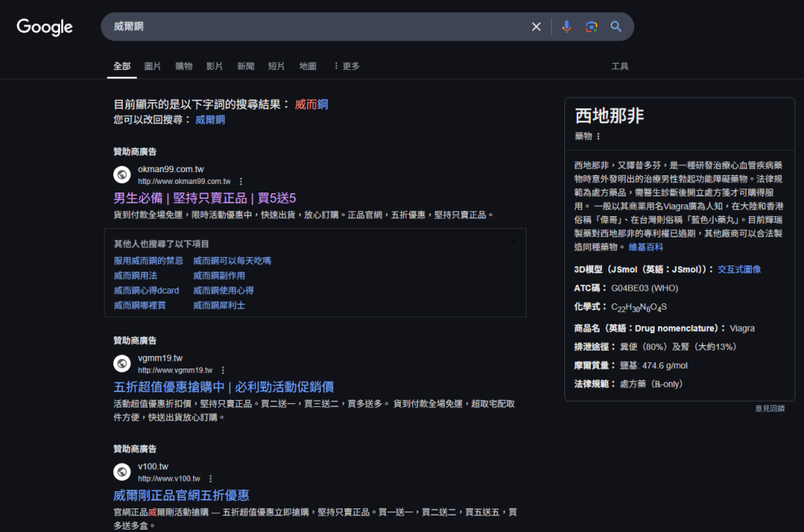
Task: Clear the search query with the X
Action: tap(535, 26)
